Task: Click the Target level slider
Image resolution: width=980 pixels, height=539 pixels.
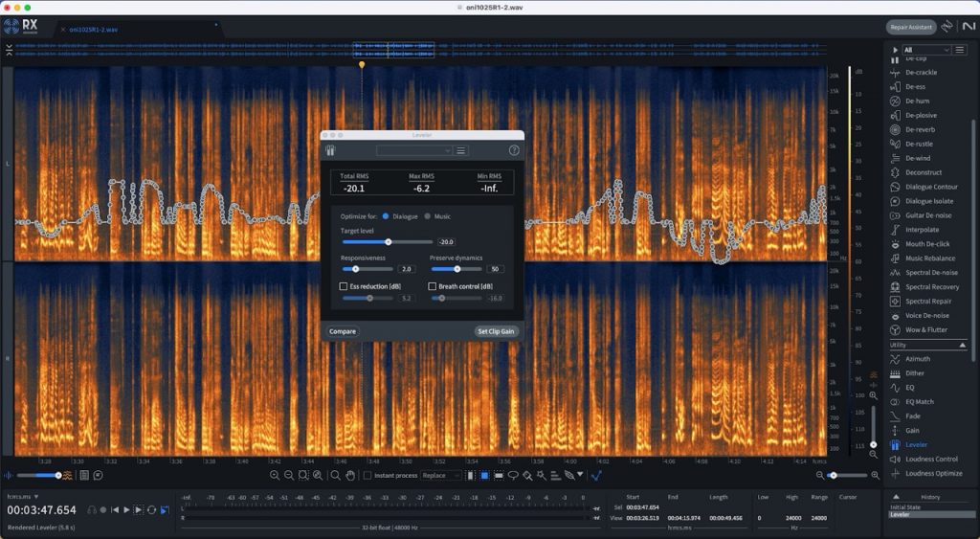Action: tap(389, 242)
